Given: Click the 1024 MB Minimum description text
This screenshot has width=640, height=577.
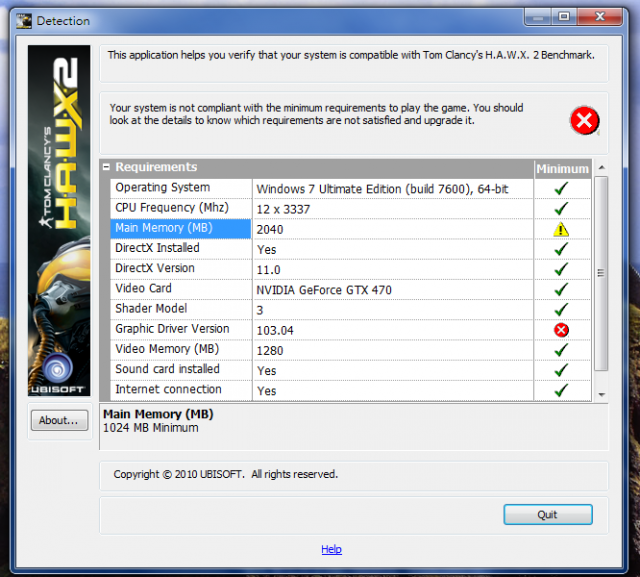Looking at the screenshot, I should coord(151,428).
